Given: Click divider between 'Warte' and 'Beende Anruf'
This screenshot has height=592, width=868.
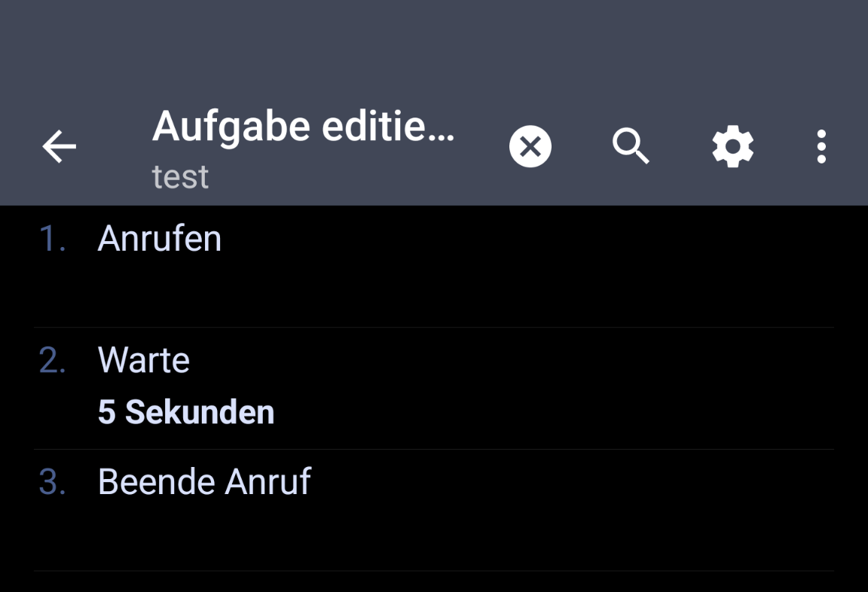Looking at the screenshot, I should [x=433, y=450].
